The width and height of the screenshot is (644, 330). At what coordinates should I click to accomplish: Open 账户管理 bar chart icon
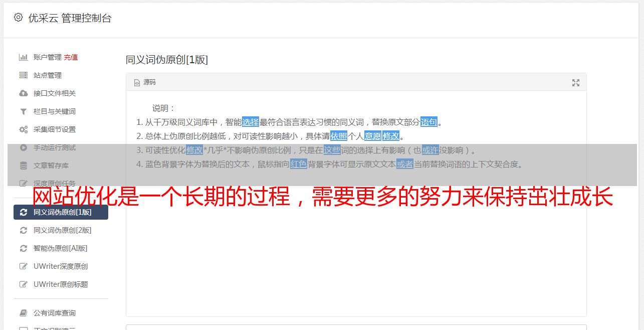(x=23, y=57)
